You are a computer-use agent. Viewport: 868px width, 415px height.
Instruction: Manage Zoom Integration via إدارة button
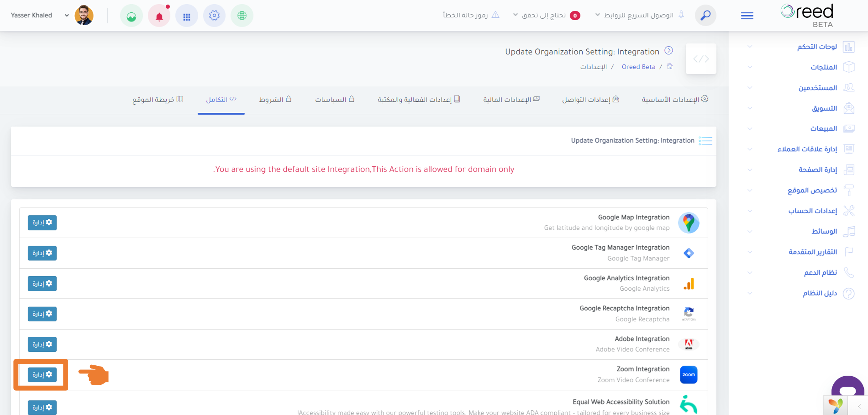click(x=42, y=375)
